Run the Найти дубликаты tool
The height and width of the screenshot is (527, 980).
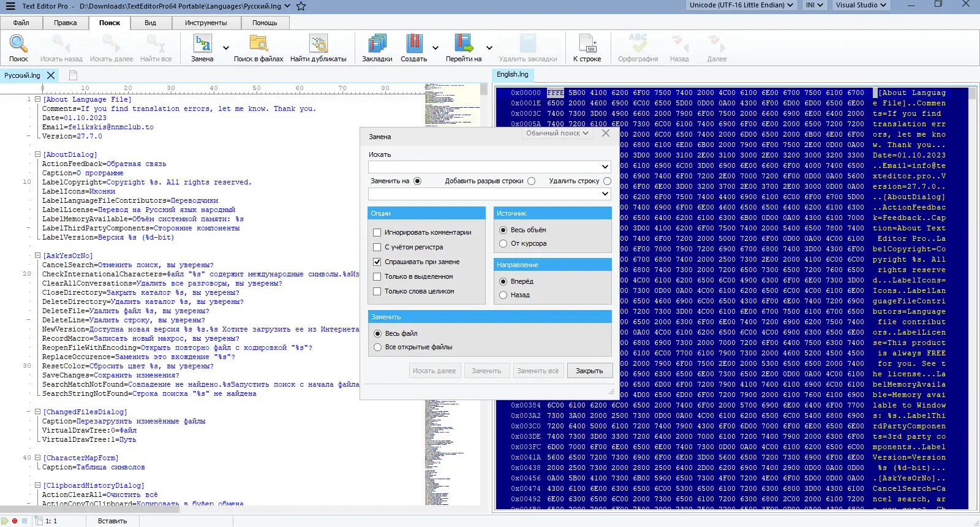point(318,44)
